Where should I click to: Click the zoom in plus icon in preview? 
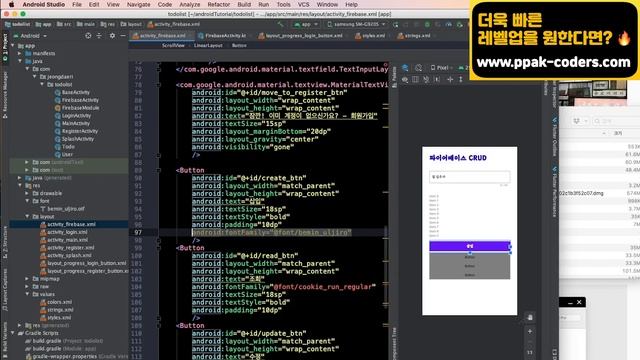click(x=530, y=331)
